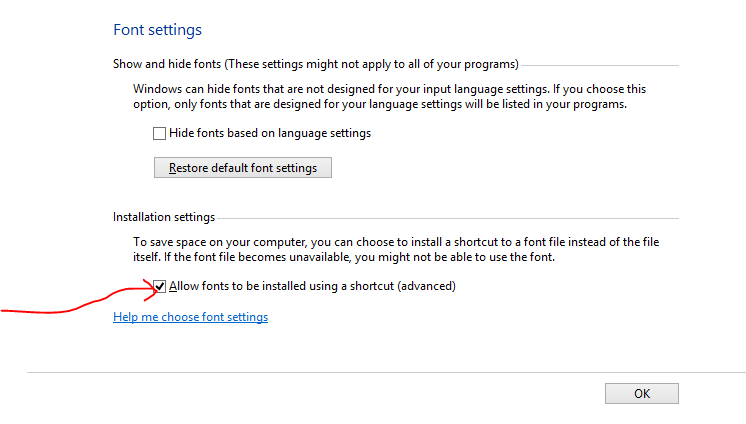This screenshot has width=746, height=424.
Task: Click the 'Windows can hide fonts' description line
Action: pyautogui.click(x=390, y=89)
